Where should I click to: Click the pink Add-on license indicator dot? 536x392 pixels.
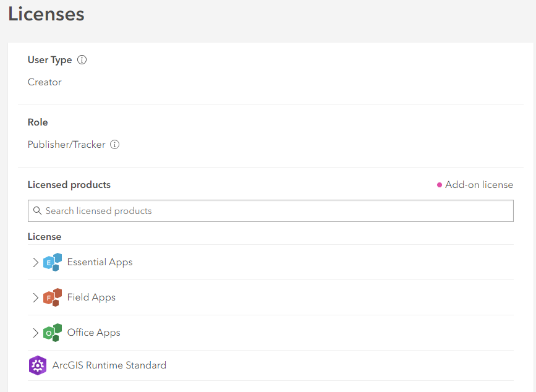(x=440, y=184)
